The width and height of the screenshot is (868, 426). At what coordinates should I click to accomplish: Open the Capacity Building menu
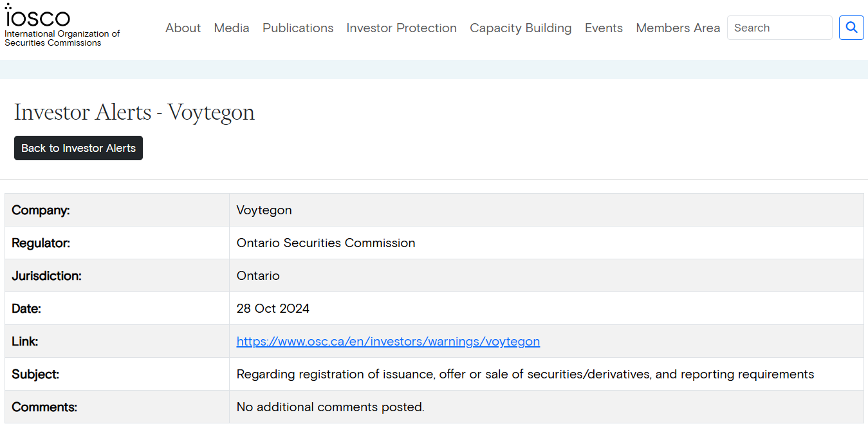[521, 28]
